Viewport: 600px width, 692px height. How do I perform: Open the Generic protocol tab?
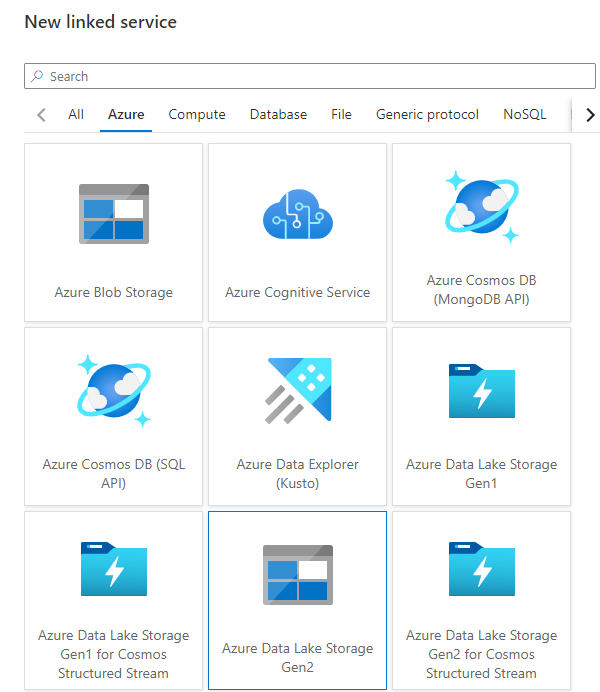[427, 115]
